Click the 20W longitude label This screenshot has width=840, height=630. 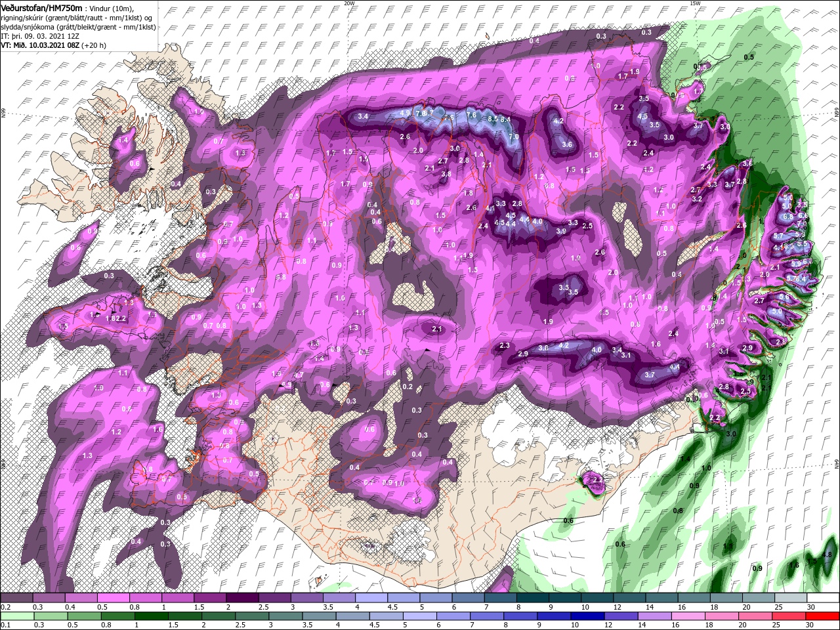point(349,3)
